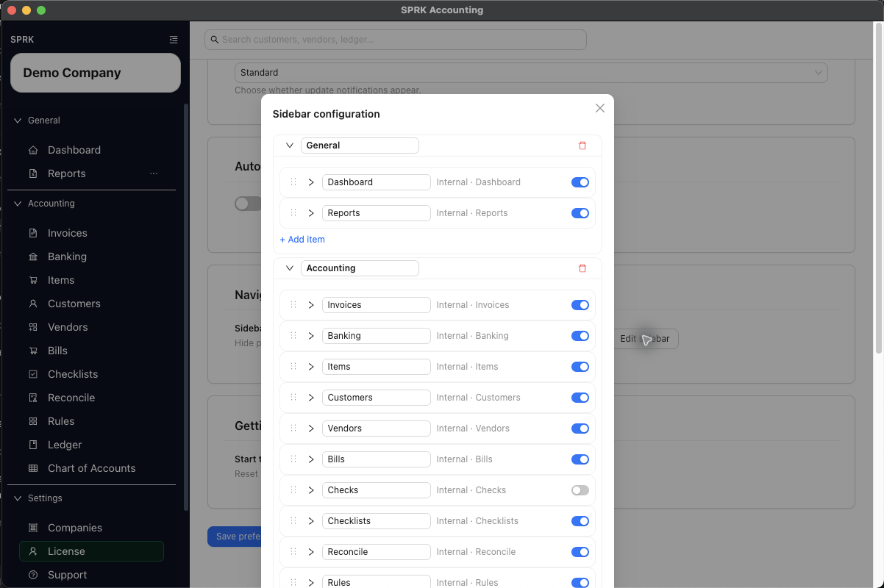Expand the Vendors item row chevron
Viewport: 884px width, 588px height.
311,429
